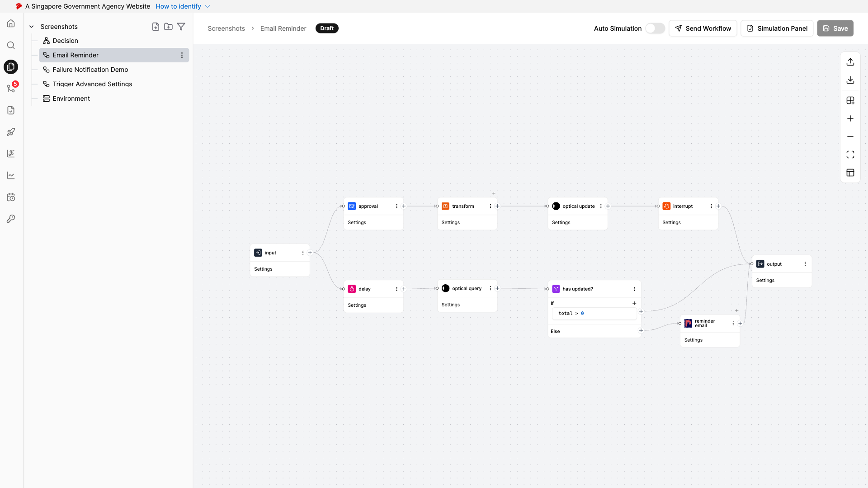Viewport: 868px width, 488px height.
Task: Open three-dot menu on has updated? node
Action: pos(634,289)
